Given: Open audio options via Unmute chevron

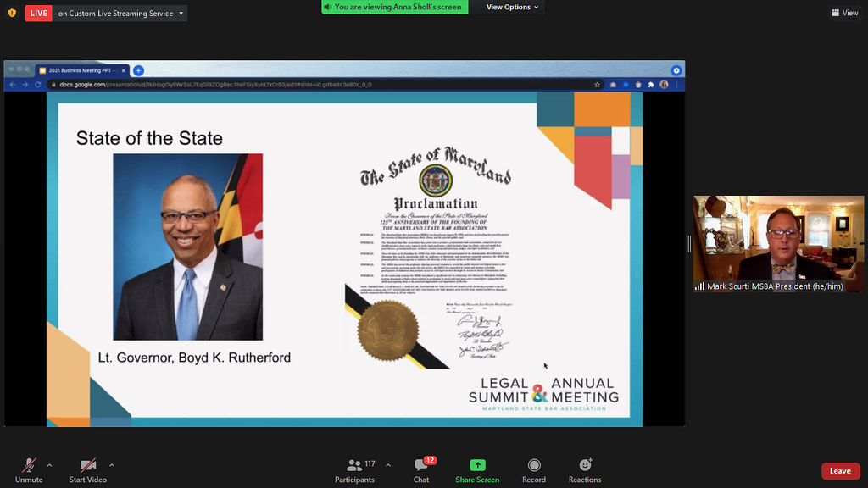Looking at the screenshot, I should tap(48, 463).
